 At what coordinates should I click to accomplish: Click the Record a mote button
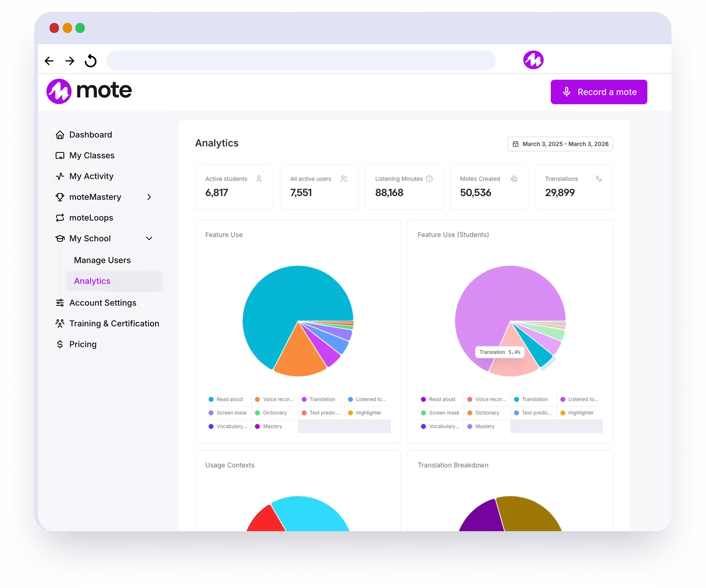click(x=598, y=92)
